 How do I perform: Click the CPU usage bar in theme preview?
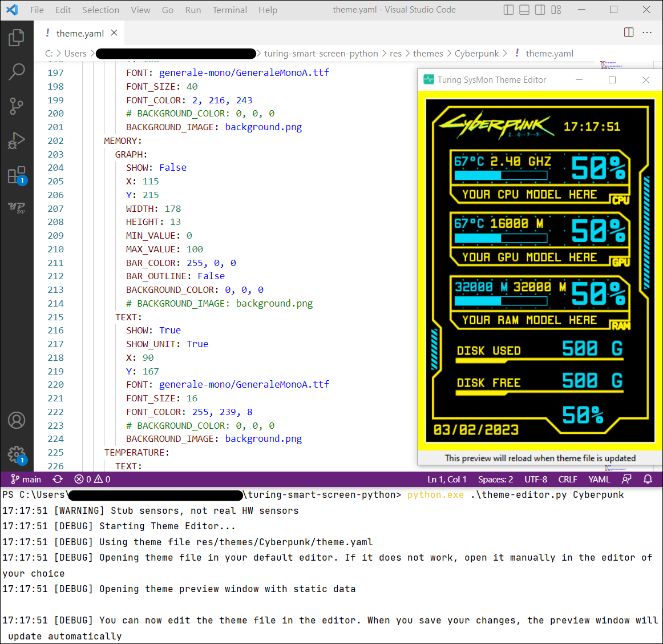(500, 175)
